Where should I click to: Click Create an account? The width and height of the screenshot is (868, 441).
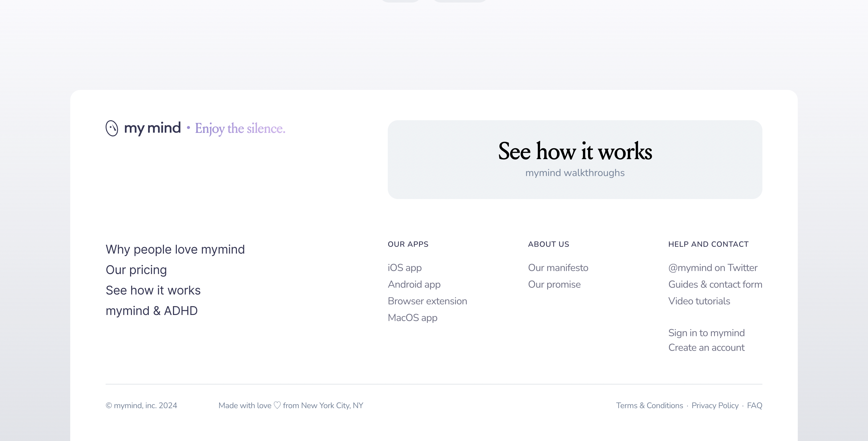click(706, 348)
